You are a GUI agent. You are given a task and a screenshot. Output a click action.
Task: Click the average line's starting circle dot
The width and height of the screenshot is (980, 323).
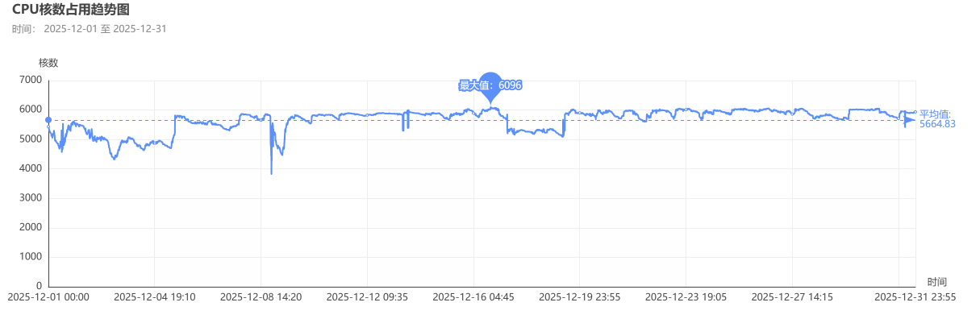pyautogui.click(x=48, y=120)
